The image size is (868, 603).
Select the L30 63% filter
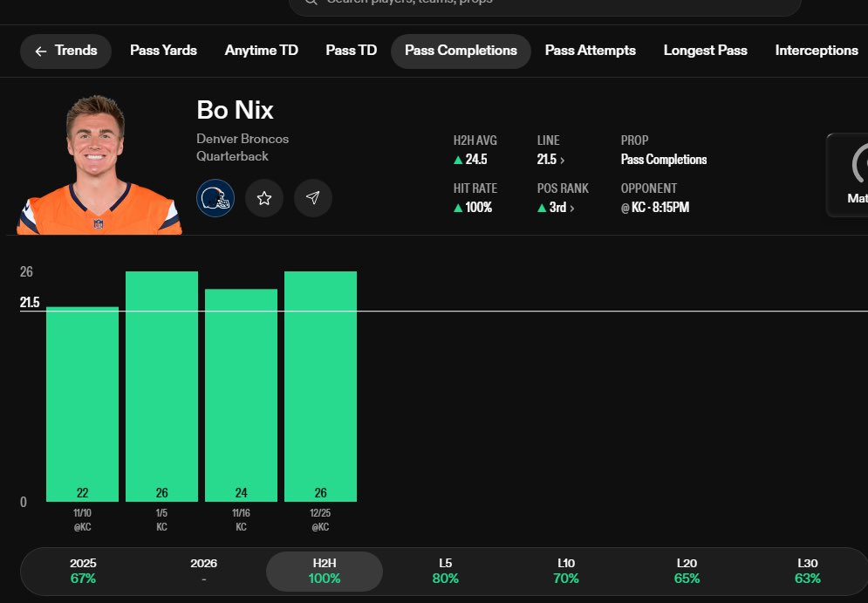pyautogui.click(x=807, y=571)
